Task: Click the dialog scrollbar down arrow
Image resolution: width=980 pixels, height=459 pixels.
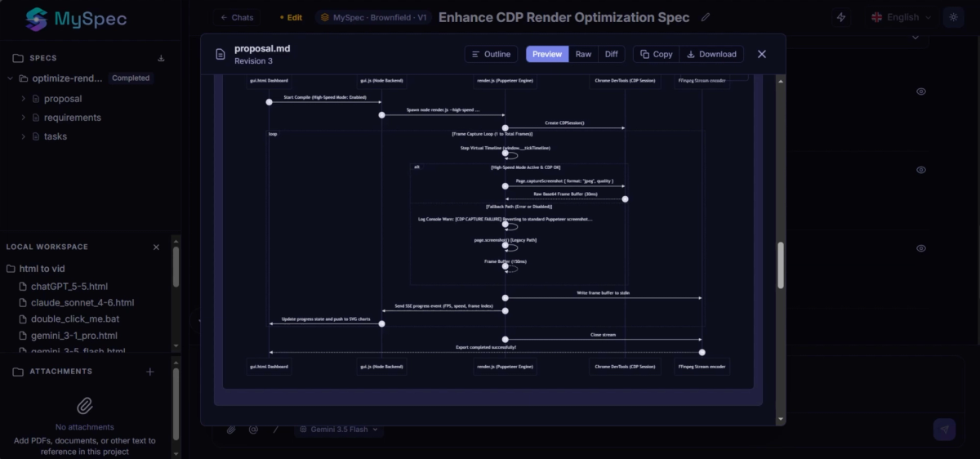Action: pos(781,420)
